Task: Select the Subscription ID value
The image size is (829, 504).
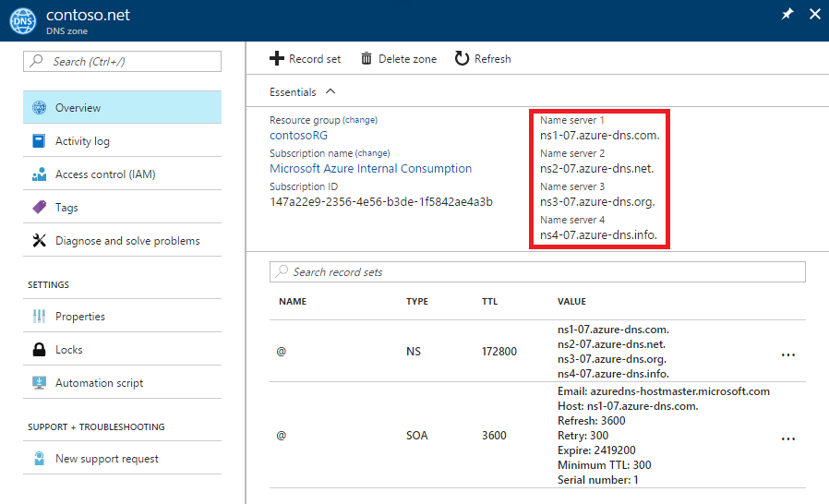Action: (381, 202)
